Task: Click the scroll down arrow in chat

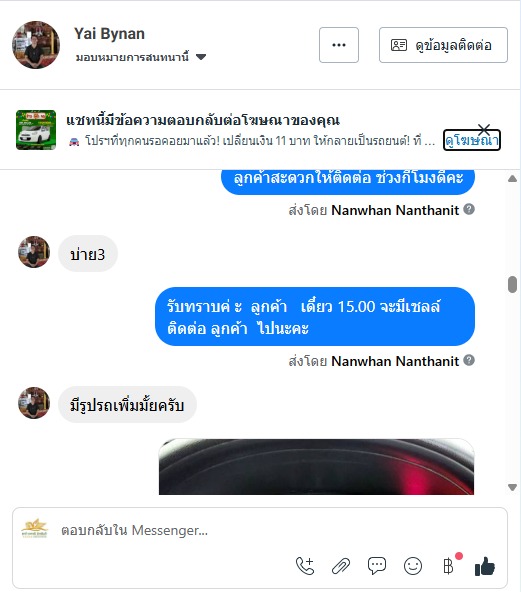Action: (512, 487)
